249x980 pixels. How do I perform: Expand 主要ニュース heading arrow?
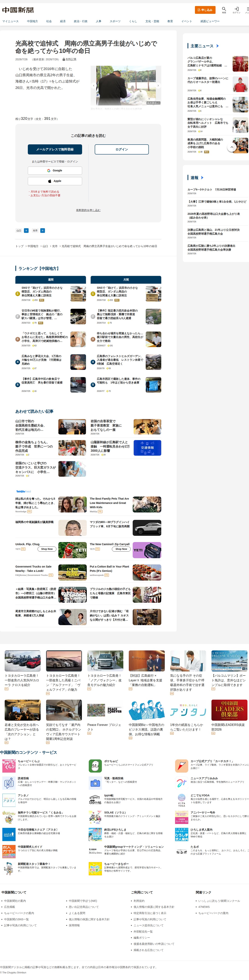click(x=217, y=46)
